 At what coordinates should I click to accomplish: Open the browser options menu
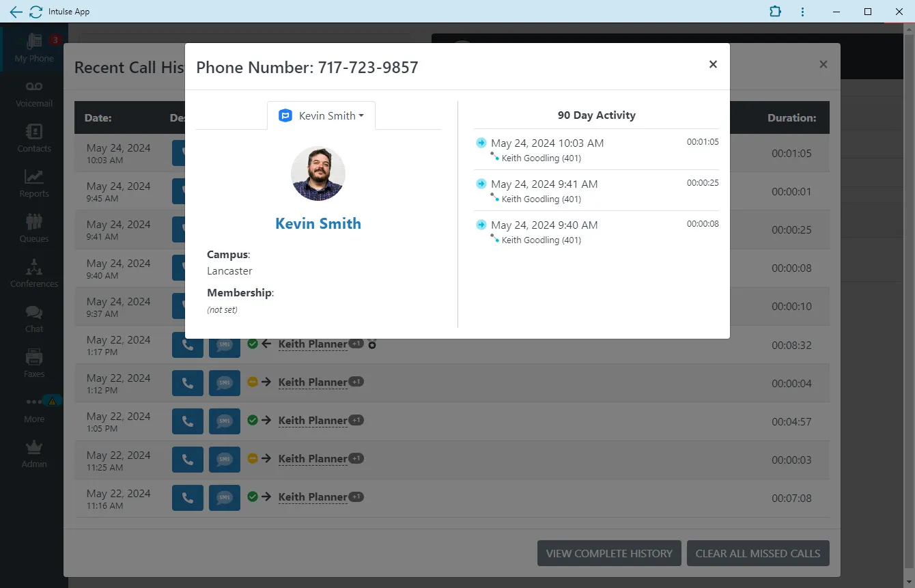[802, 12]
